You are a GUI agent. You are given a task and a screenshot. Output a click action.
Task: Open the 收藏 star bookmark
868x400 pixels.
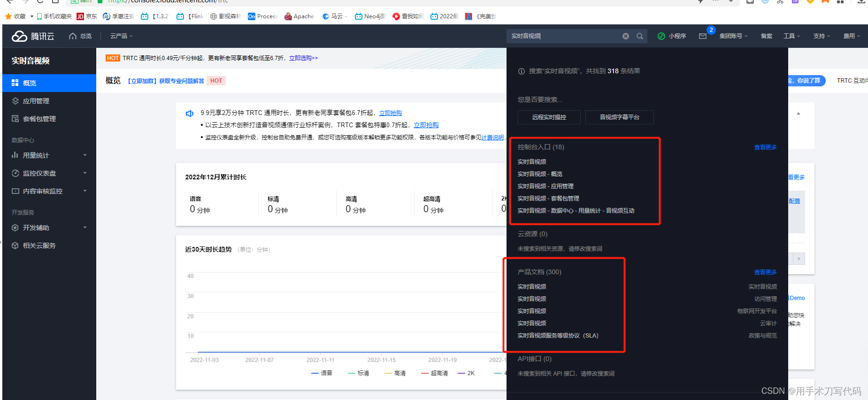pyautogui.click(x=15, y=16)
